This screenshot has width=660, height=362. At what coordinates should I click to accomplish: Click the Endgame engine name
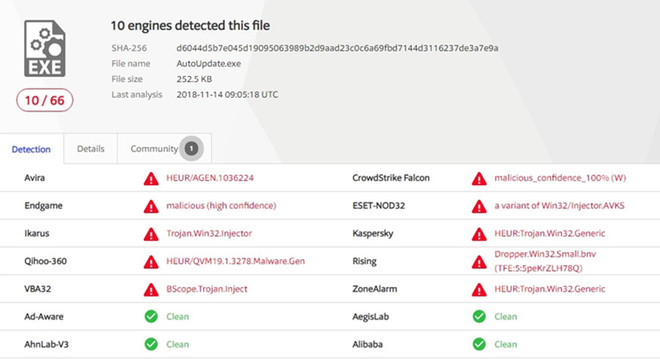tap(43, 206)
